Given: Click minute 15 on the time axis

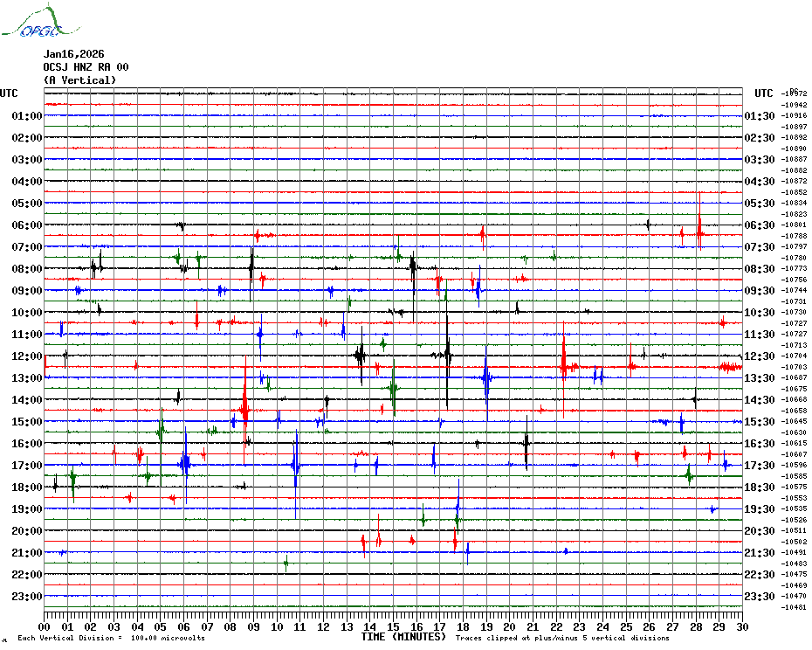Looking at the screenshot, I should [394, 627].
